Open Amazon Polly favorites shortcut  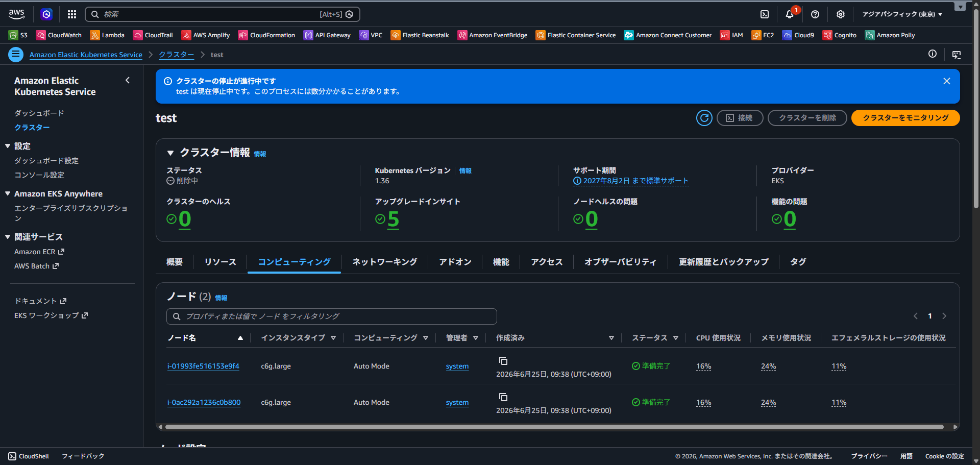pyautogui.click(x=890, y=35)
